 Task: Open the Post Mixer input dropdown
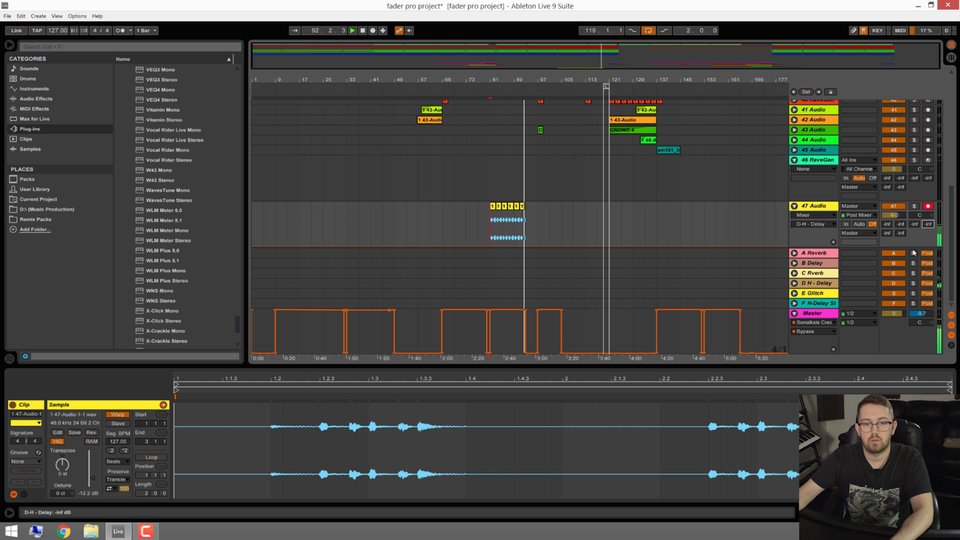[x=859, y=215]
